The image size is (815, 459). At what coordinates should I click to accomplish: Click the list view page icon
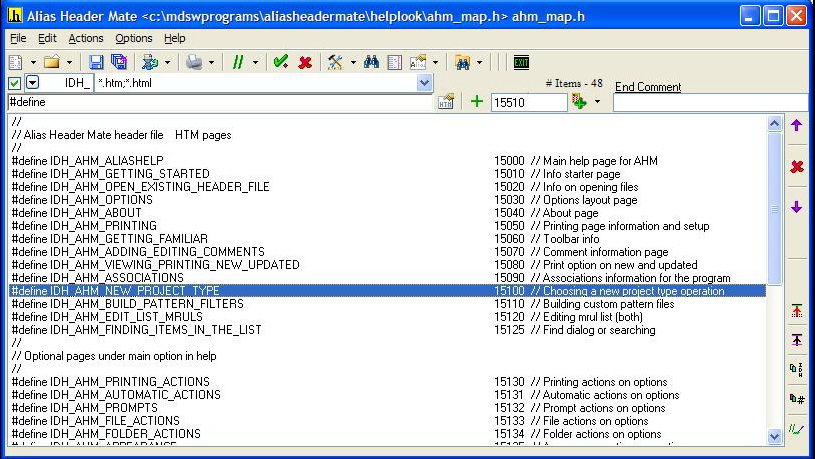[x=395, y=62]
